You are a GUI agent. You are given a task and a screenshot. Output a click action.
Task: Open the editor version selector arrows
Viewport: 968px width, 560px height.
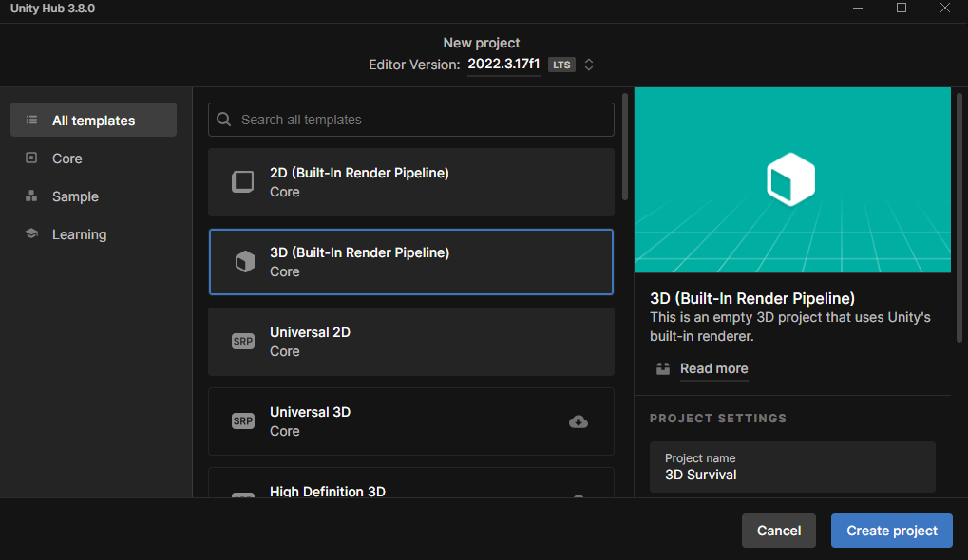[x=589, y=65]
